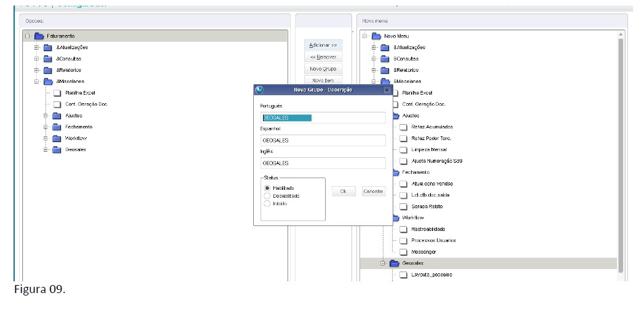This screenshot has width=644, height=309.
Task: Select the Ajustes label in Novo menu panel
Action: pyautogui.click(x=410, y=115)
